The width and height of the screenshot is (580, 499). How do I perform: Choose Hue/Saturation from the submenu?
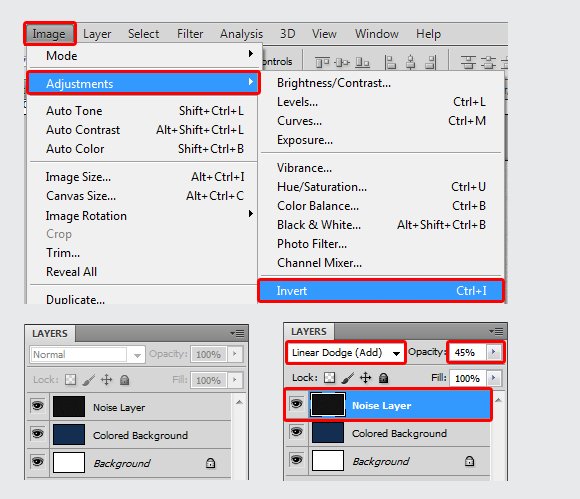(381, 187)
